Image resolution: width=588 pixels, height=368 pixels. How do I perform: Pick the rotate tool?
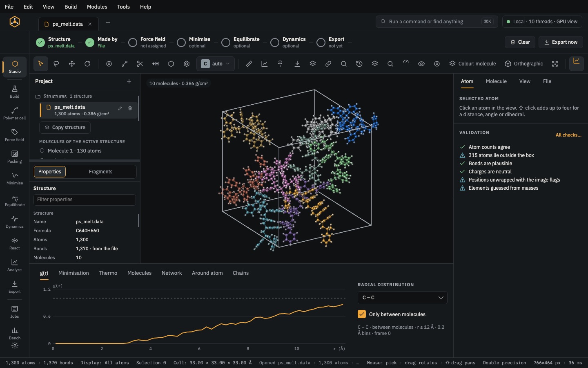87,64
